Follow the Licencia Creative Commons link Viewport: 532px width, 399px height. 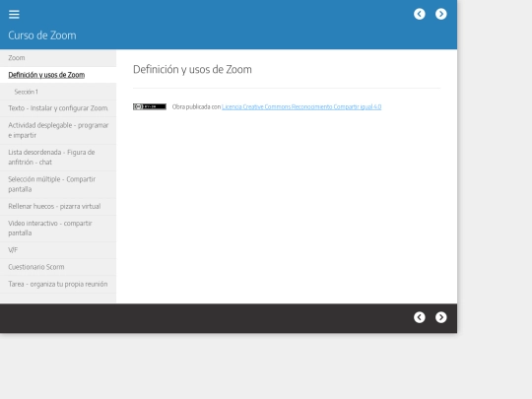(x=301, y=106)
